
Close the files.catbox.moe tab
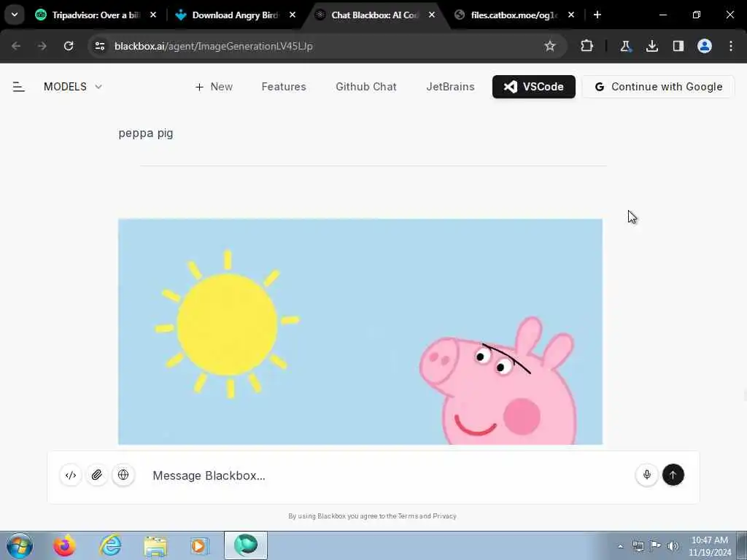pos(571,15)
